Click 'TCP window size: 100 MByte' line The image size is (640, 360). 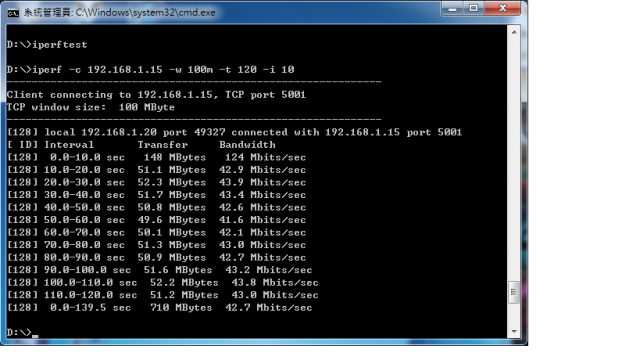91,107
